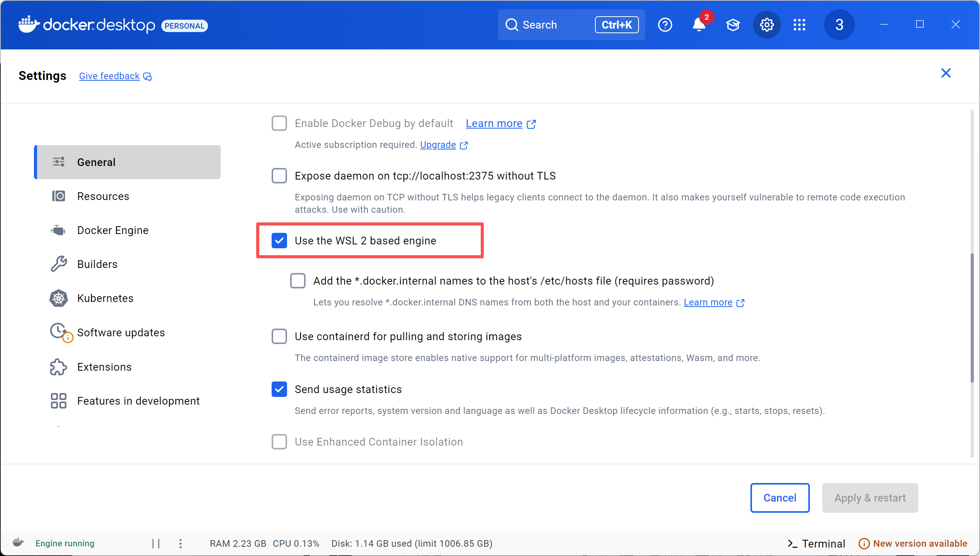980x556 pixels.
Task: Open the user account avatar menu
Action: click(839, 25)
